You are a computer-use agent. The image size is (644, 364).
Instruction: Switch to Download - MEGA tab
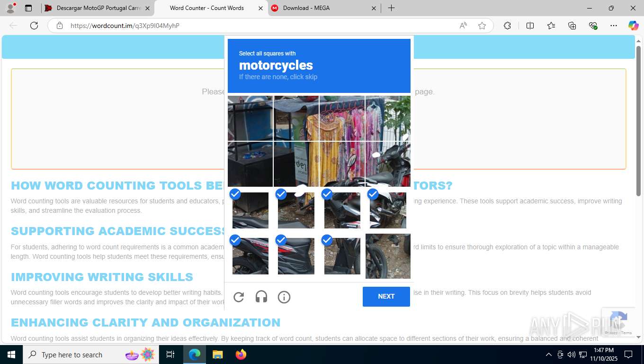(x=324, y=8)
